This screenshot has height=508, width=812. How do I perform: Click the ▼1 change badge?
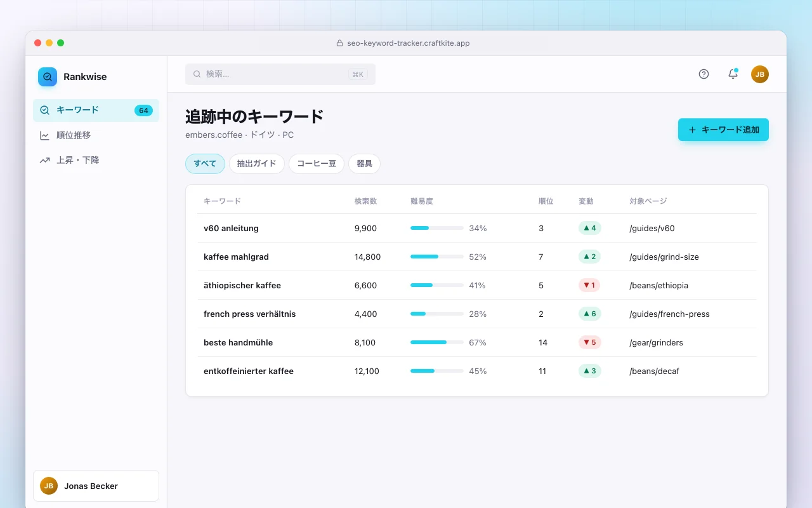tap(589, 285)
